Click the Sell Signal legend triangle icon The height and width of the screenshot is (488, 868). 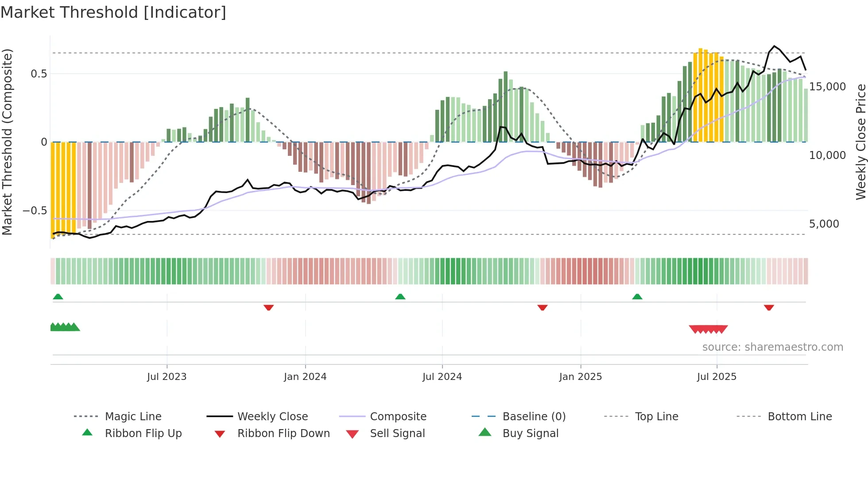[353, 434]
